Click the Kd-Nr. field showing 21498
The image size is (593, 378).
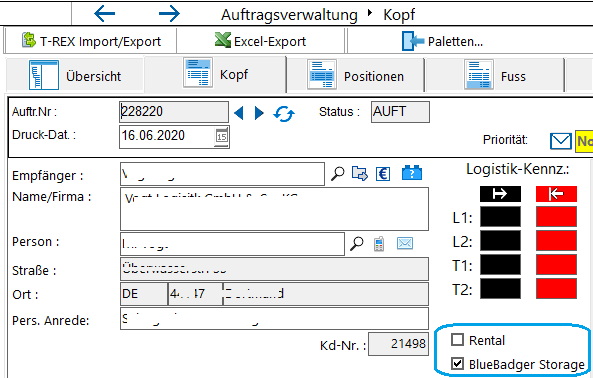(398, 344)
